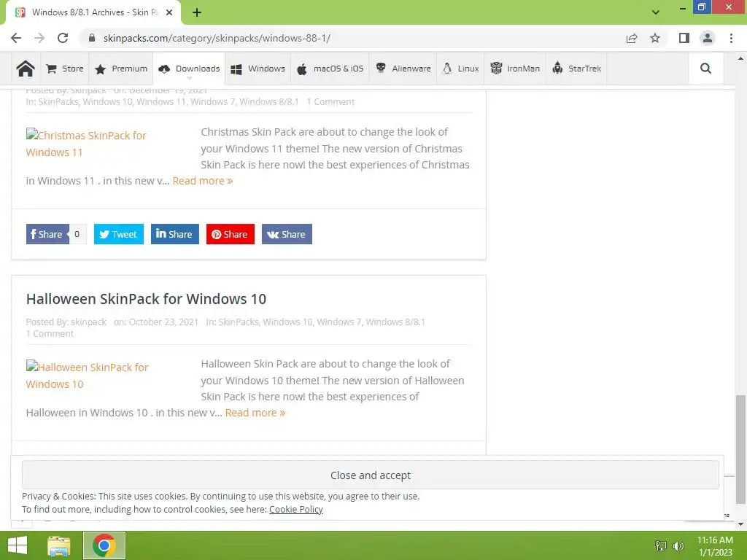Share on Facebook button
Image resolution: width=747 pixels, height=560 pixels.
(47, 234)
